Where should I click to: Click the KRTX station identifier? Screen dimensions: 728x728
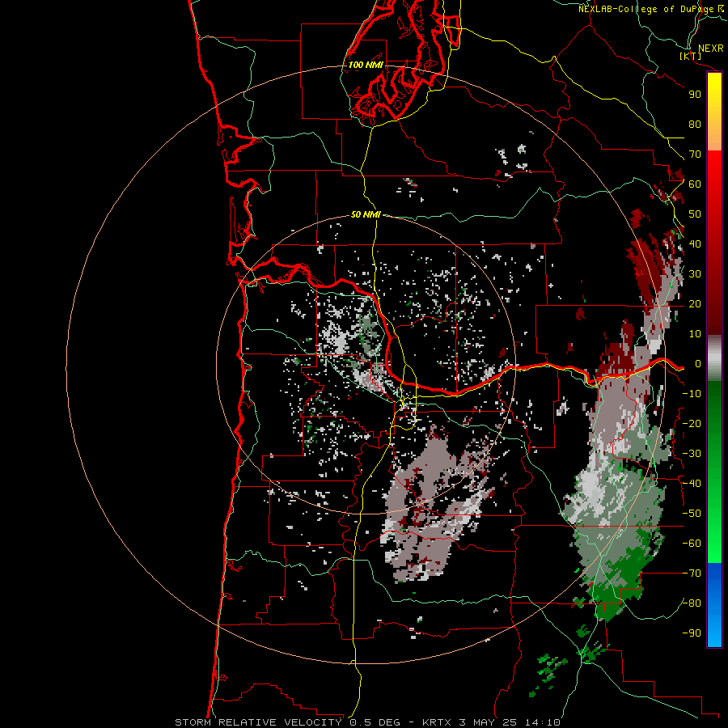point(438,722)
